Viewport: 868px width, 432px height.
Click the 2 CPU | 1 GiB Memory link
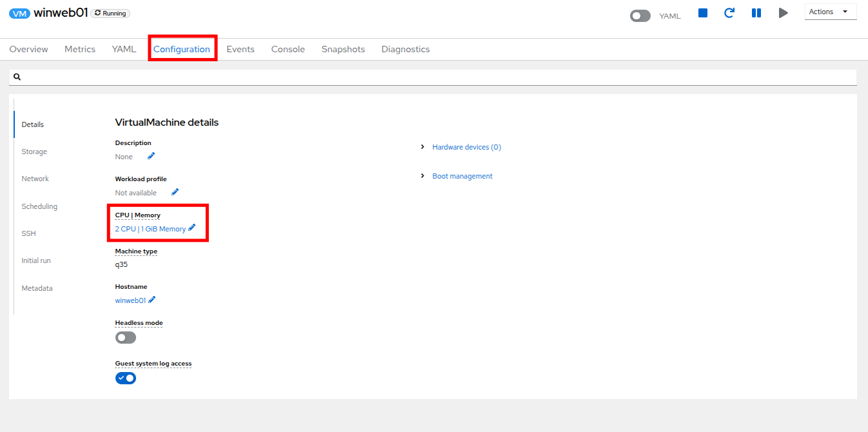click(x=150, y=229)
